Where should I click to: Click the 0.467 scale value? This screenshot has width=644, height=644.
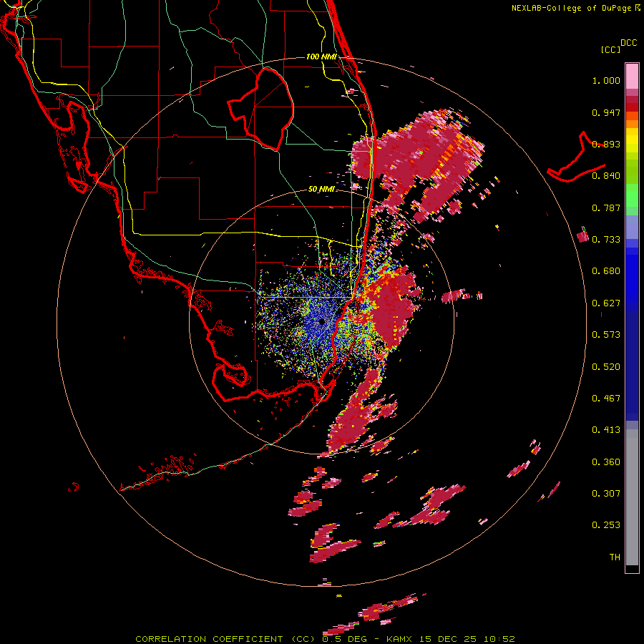point(606,399)
